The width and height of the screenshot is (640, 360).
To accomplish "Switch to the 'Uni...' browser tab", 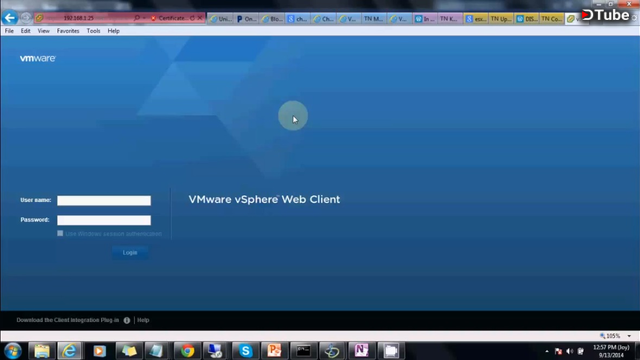I will tap(220, 19).
